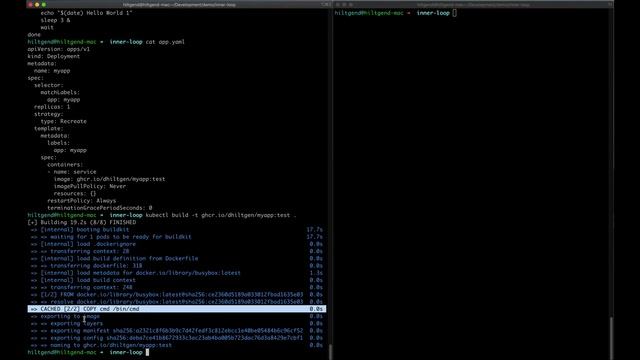Click the 'kubectl build -t' command line
The width and height of the screenshot is (640, 360).
pyautogui.click(x=221, y=215)
